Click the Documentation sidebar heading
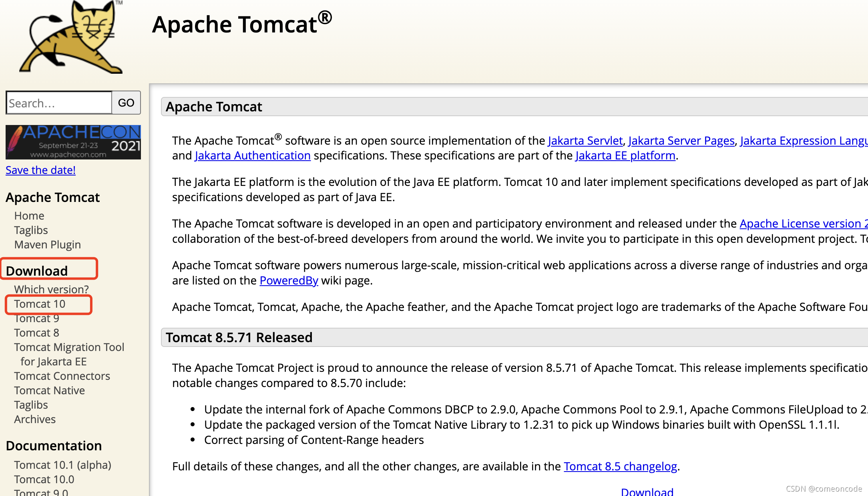Image resolution: width=868 pixels, height=496 pixels. coord(54,446)
